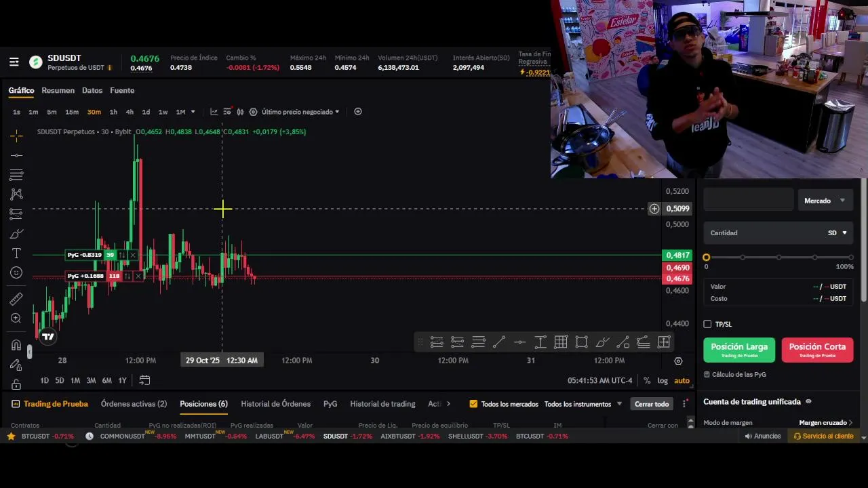Viewport: 868px width, 488px height.
Task: Click the Cantidad input field
Action: [x=778, y=233]
